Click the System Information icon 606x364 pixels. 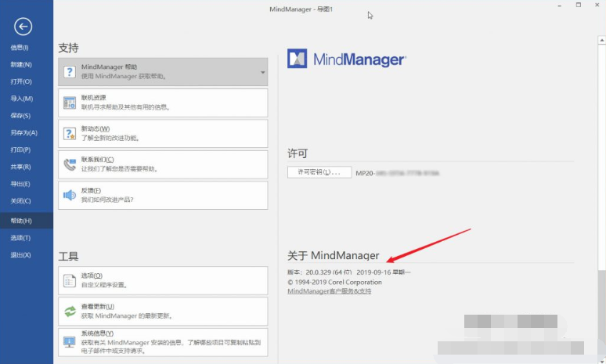point(69,341)
